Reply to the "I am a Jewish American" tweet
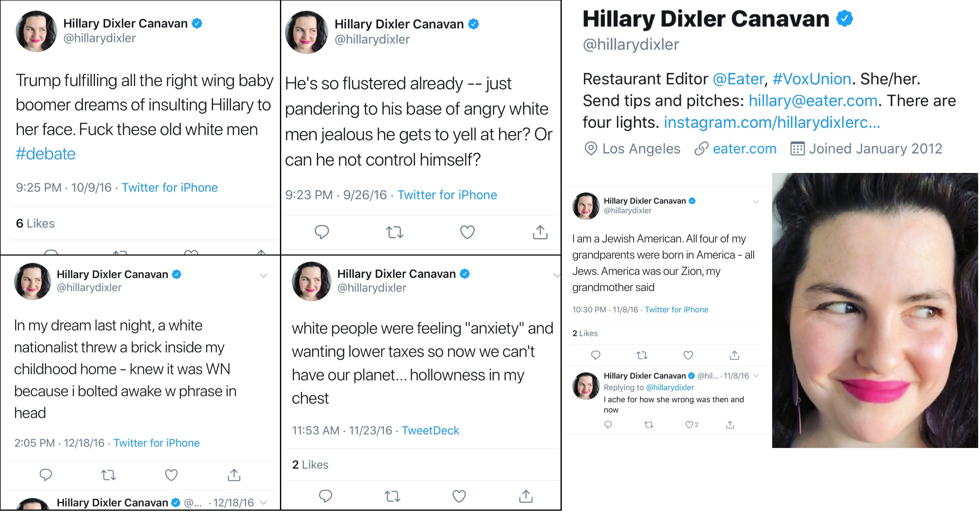The height and width of the screenshot is (512, 980). coord(596,355)
